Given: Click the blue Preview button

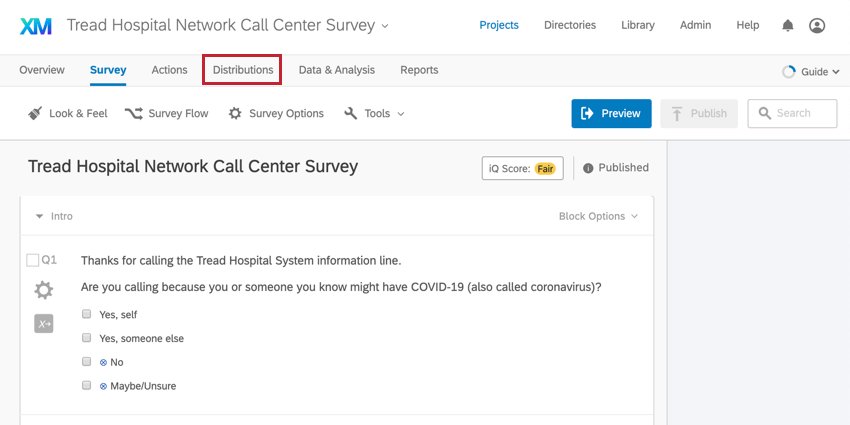Looking at the screenshot, I should pyautogui.click(x=611, y=113).
